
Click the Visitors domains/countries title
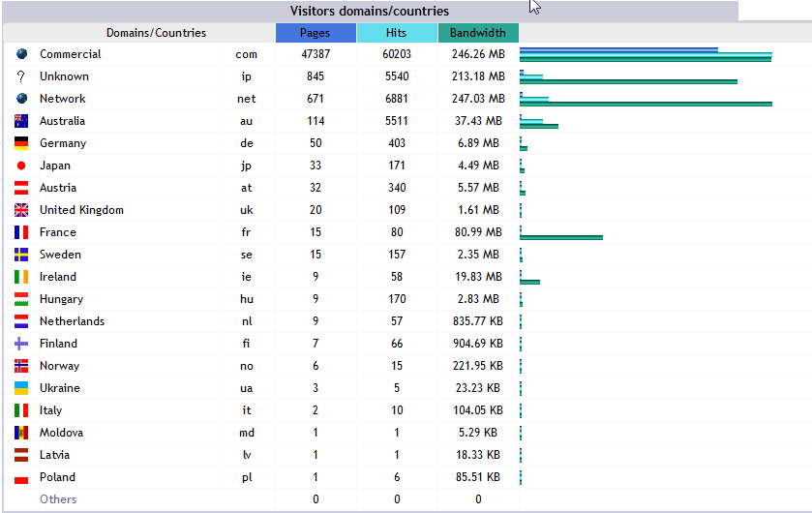point(370,11)
